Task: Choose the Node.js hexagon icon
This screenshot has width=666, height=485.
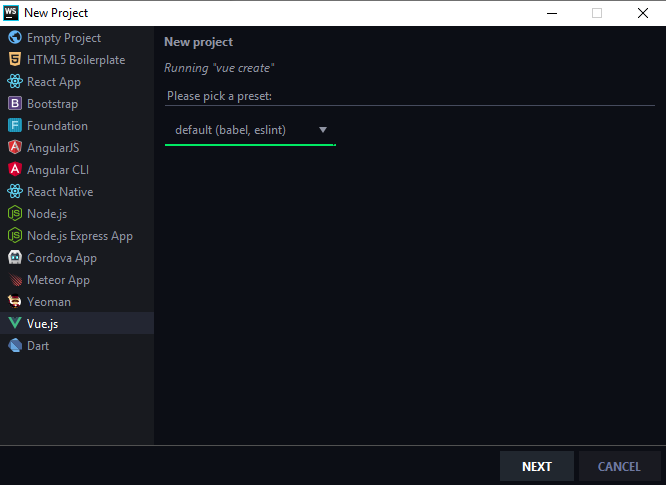Action: coord(15,213)
